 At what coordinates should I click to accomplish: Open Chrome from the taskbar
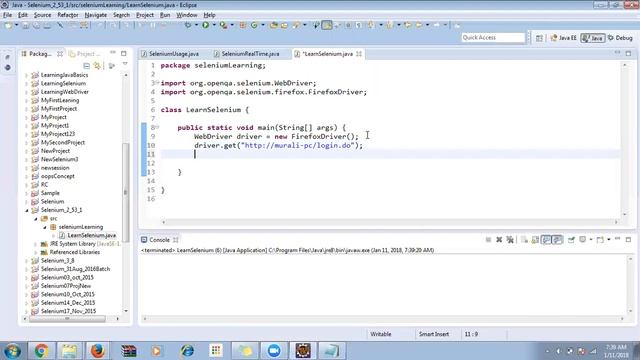point(41,351)
